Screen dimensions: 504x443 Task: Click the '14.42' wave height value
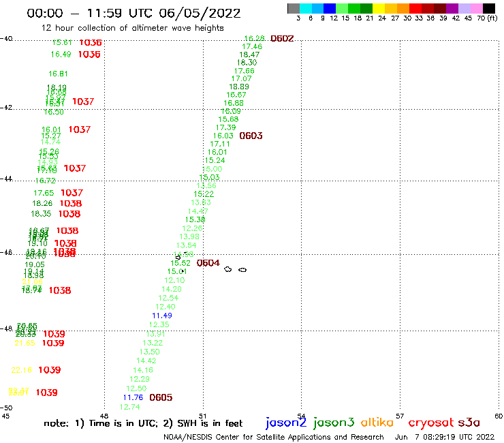(x=146, y=361)
